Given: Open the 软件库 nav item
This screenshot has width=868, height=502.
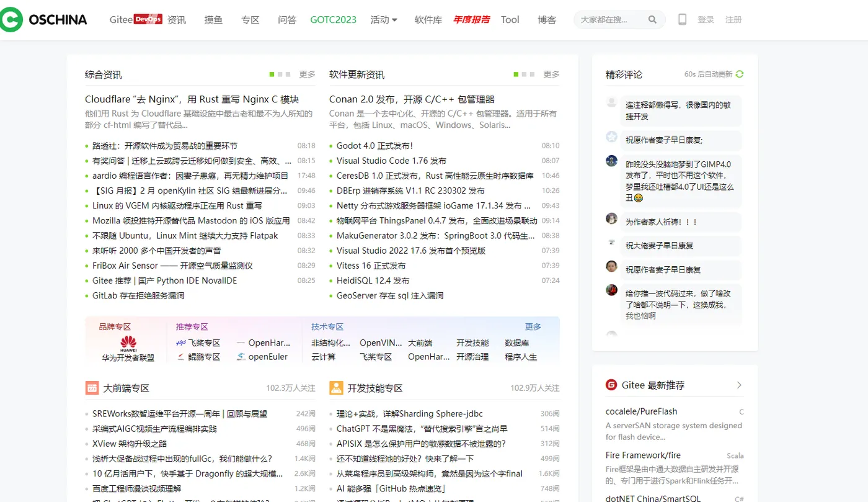Looking at the screenshot, I should coord(428,20).
